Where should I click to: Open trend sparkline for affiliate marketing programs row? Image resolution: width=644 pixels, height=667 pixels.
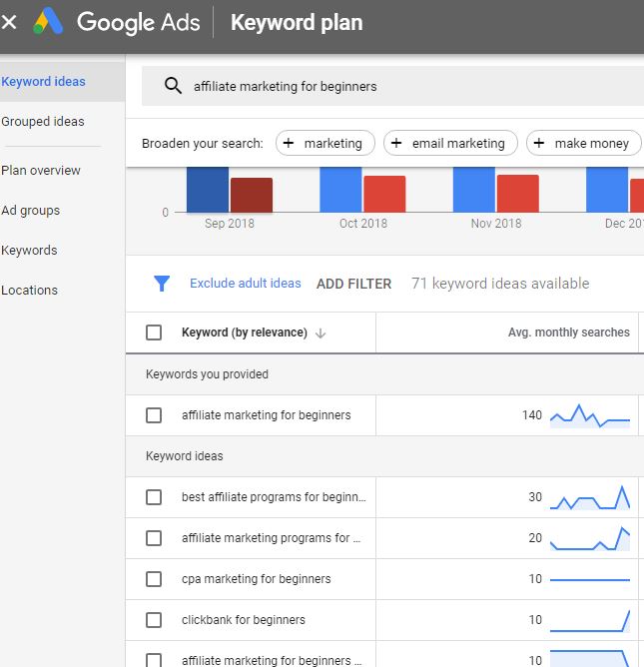pos(590,538)
